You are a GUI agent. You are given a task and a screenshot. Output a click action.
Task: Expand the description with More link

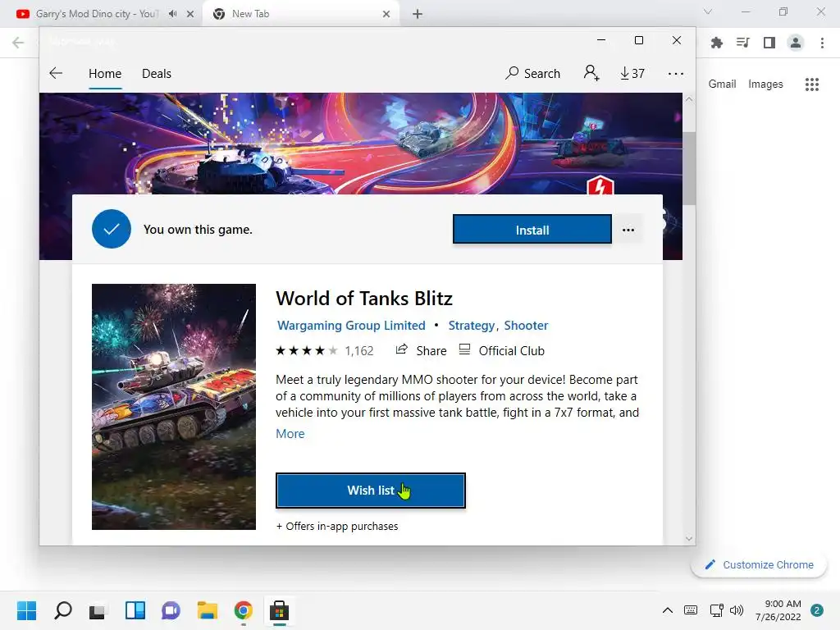tap(290, 433)
